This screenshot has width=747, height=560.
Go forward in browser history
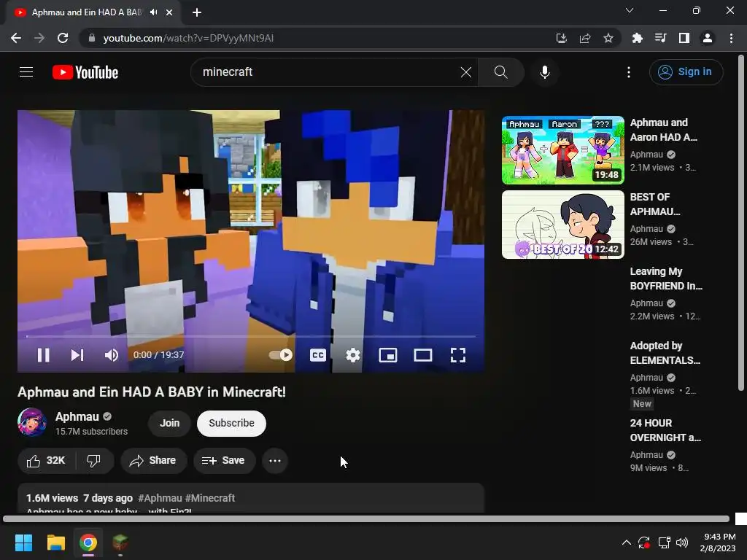click(39, 38)
